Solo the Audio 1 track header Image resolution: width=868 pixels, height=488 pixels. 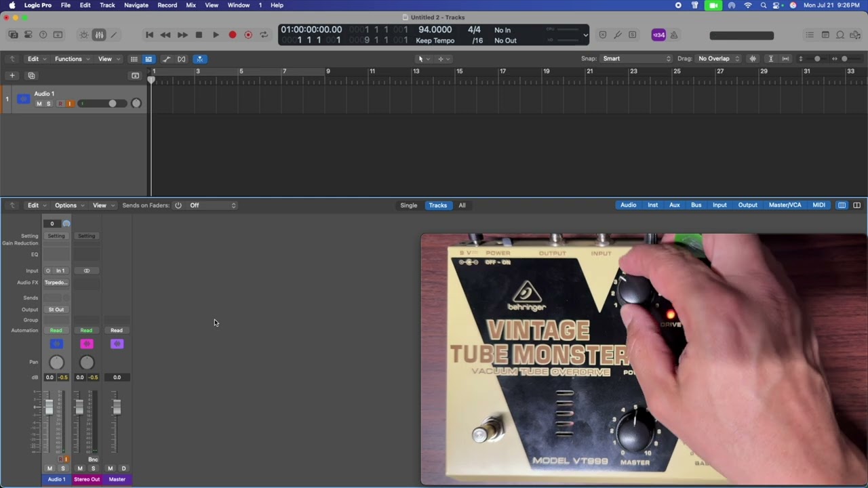click(x=48, y=104)
